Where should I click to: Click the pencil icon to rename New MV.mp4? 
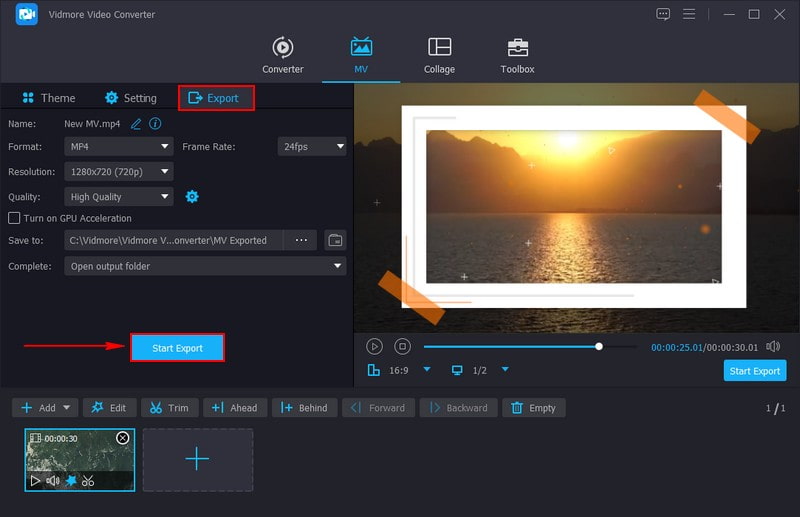coord(136,124)
